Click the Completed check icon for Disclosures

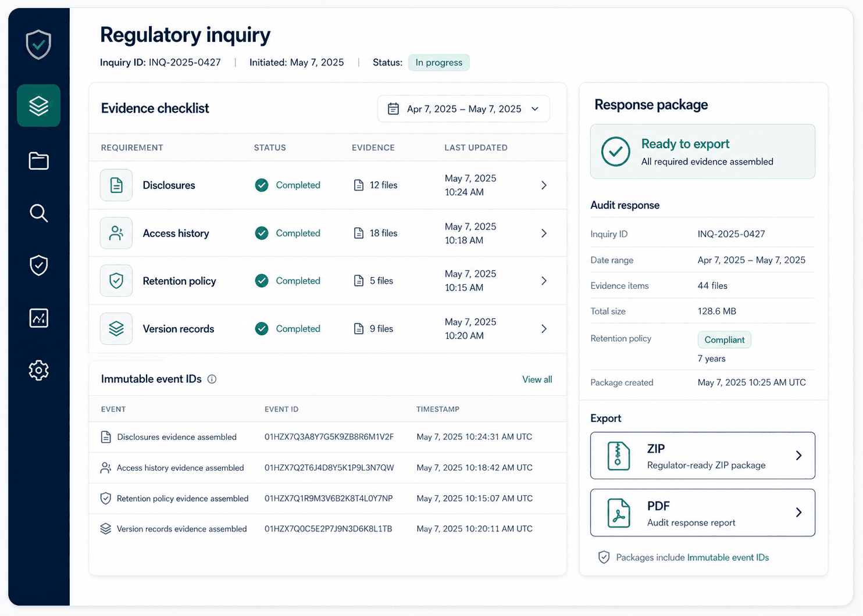coord(262,185)
